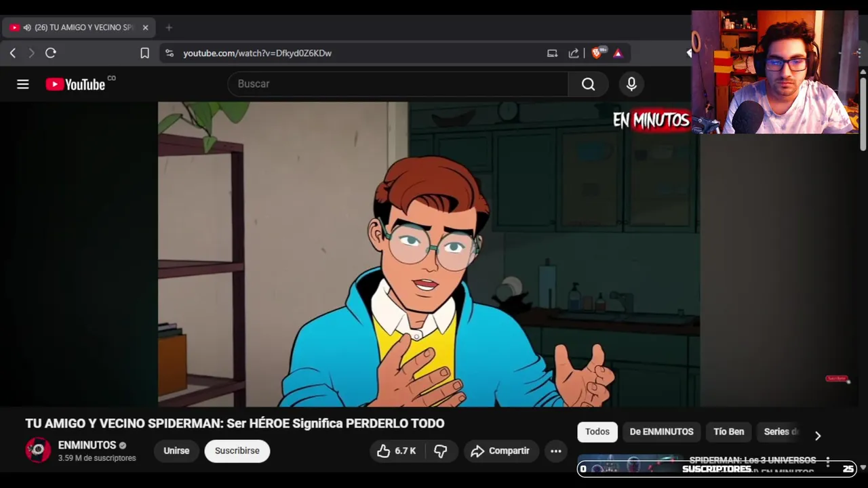The image size is (868, 488).
Task: Click the share icon in address bar
Action: (574, 53)
